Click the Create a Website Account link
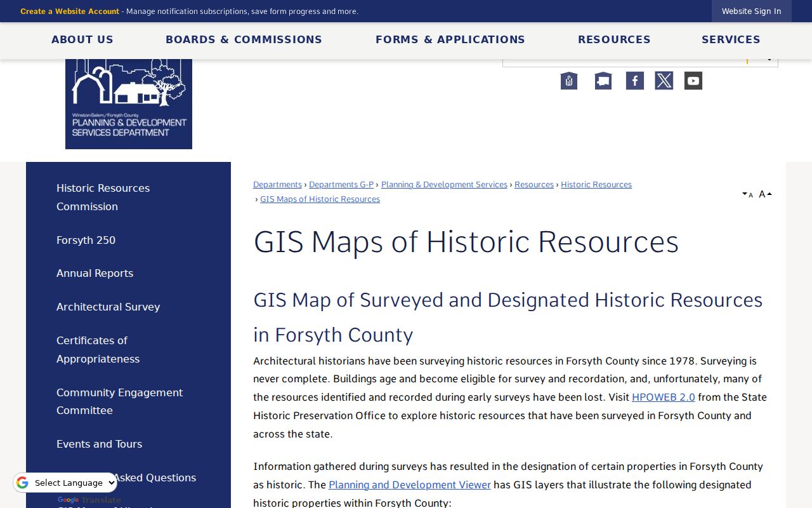The width and height of the screenshot is (812, 508). pyautogui.click(x=70, y=11)
